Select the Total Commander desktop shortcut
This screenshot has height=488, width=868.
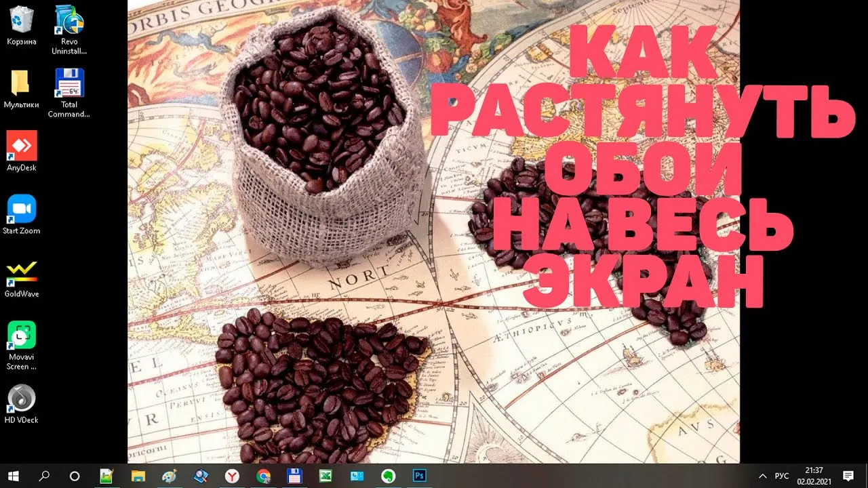pos(69,94)
